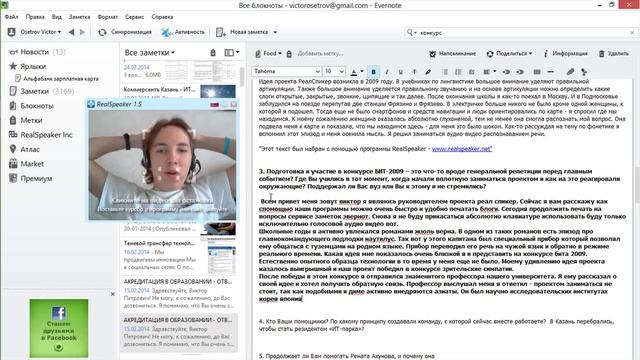The width and height of the screenshot is (640, 360).
Task: Show note info with Информация
Action: click(x=565, y=53)
